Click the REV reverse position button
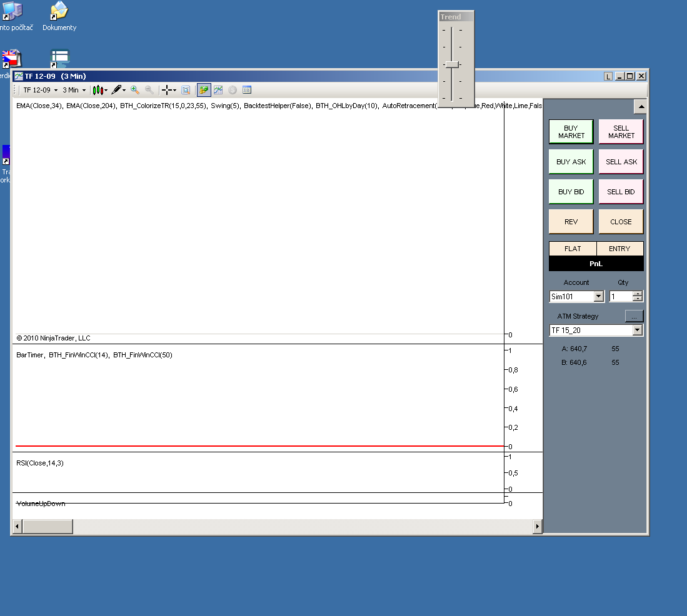The height and width of the screenshot is (616, 687). [x=571, y=222]
